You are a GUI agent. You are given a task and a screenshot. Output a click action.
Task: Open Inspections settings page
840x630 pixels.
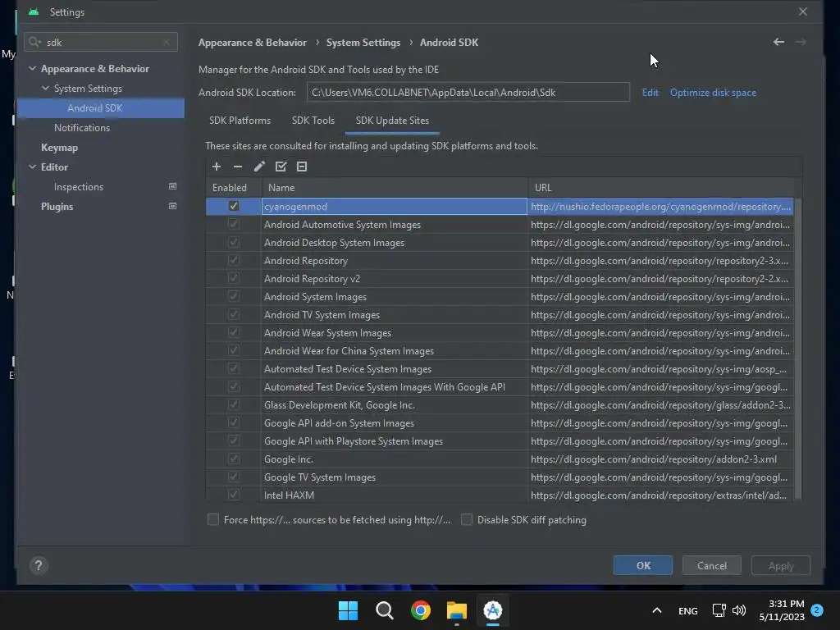click(79, 186)
